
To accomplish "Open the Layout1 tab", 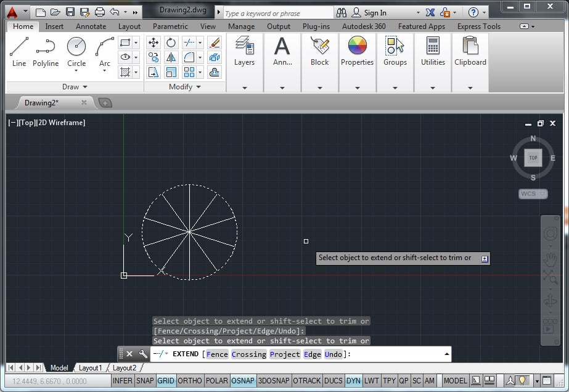I will point(90,368).
